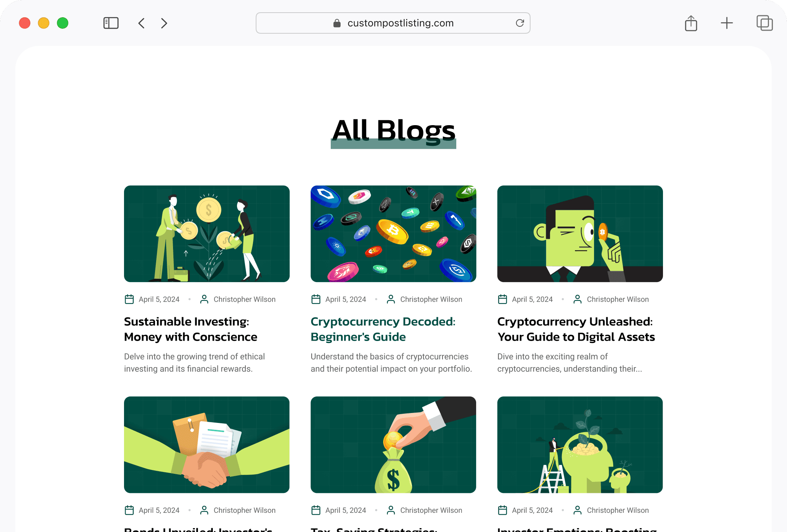
Task: Select the crypto coins thumbnail image
Action: (393, 234)
